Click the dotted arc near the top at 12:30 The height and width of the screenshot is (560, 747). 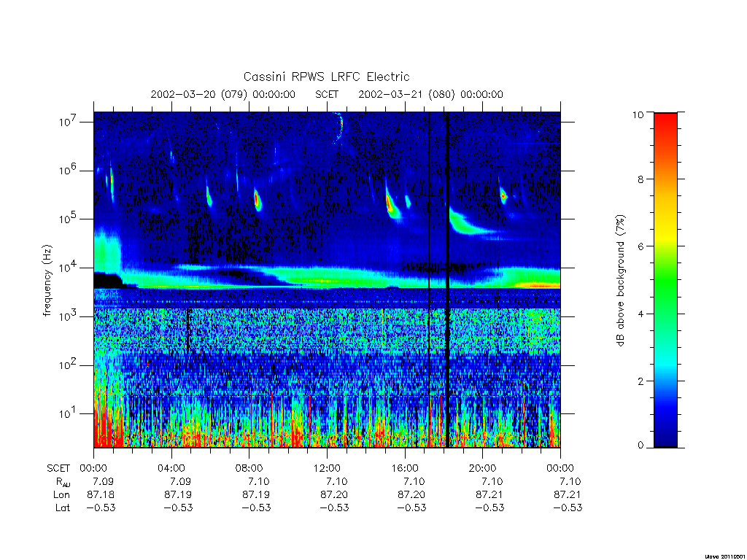pyautogui.click(x=339, y=127)
